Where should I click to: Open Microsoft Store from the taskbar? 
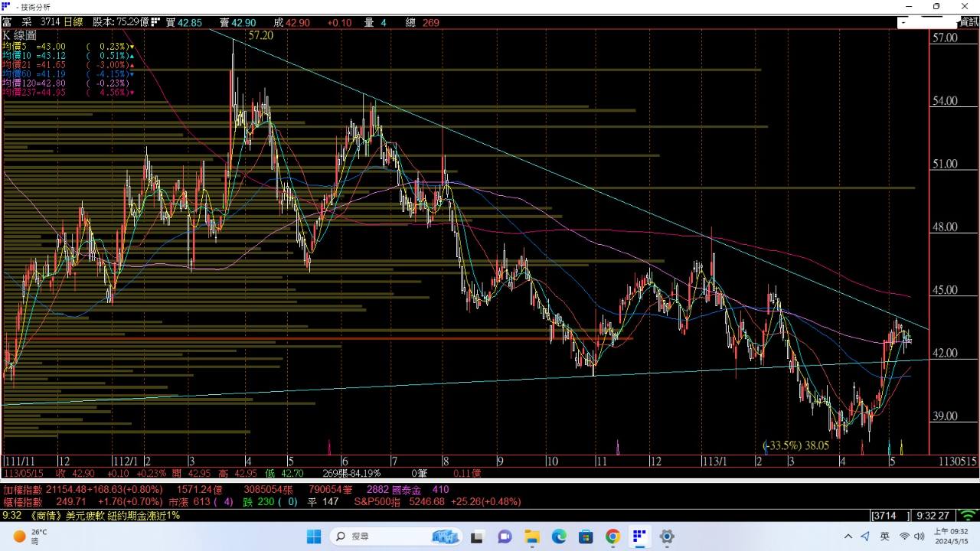(586, 536)
